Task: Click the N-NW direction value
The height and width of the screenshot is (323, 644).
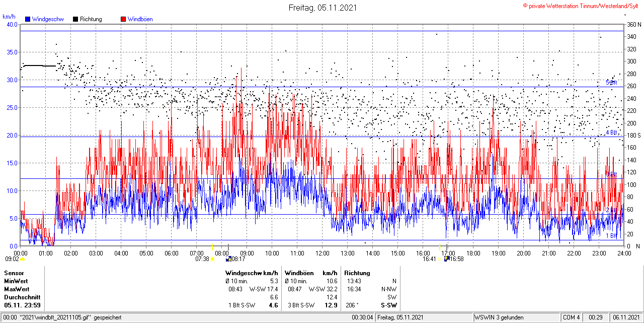Action: pyautogui.click(x=389, y=289)
